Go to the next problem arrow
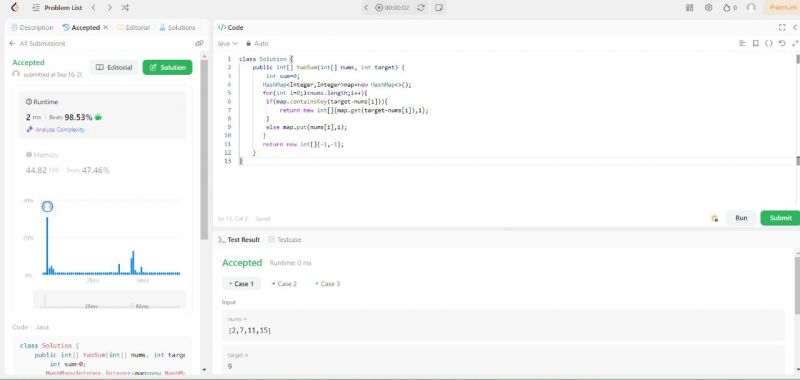 coord(110,8)
